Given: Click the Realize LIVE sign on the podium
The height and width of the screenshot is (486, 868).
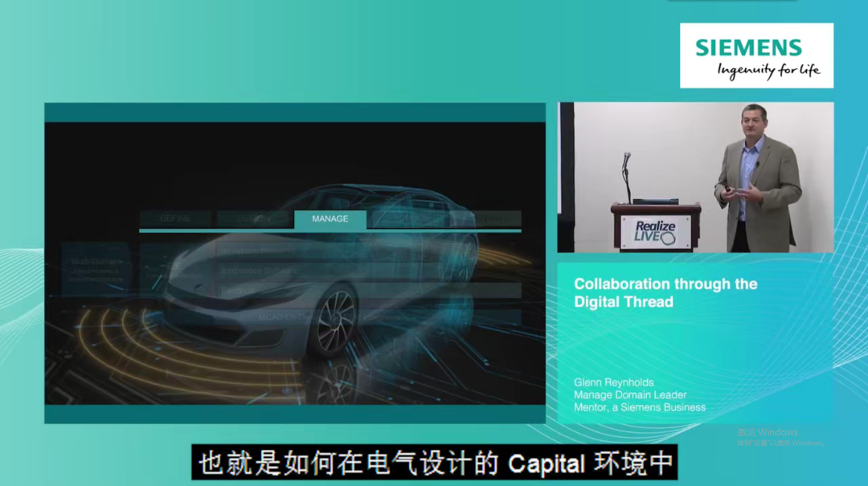Looking at the screenshot, I should coord(656,232).
